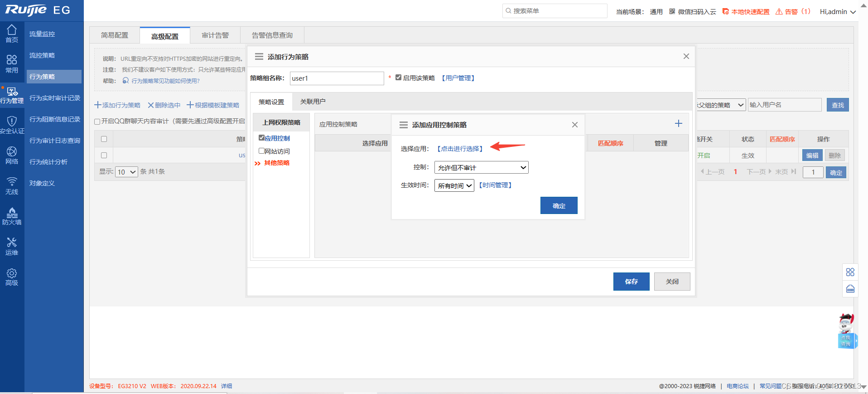Click the 策略组名称 input field

pyautogui.click(x=337, y=78)
